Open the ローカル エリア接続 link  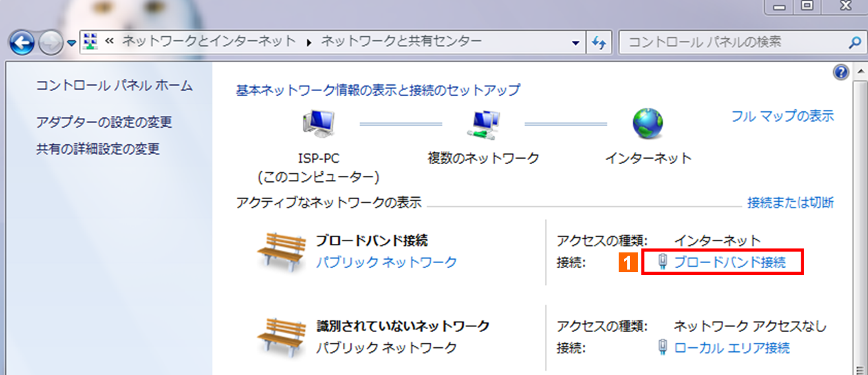click(731, 347)
